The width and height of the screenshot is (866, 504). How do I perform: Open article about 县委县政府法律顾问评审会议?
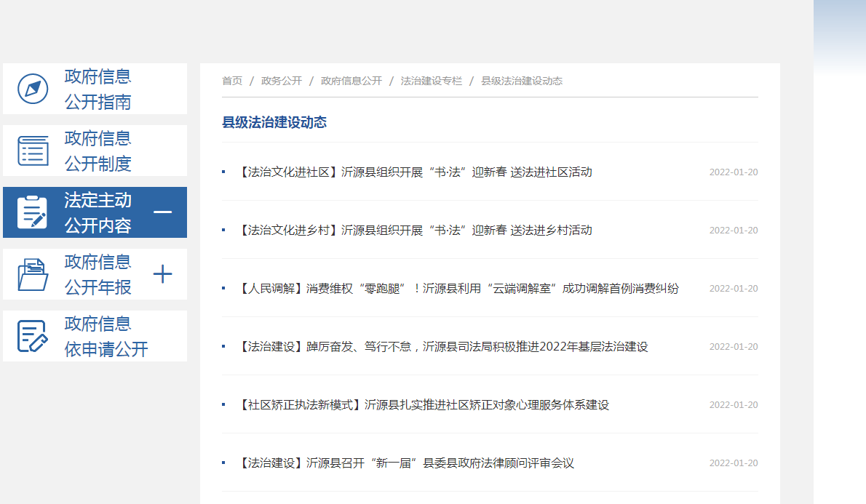pos(406,463)
